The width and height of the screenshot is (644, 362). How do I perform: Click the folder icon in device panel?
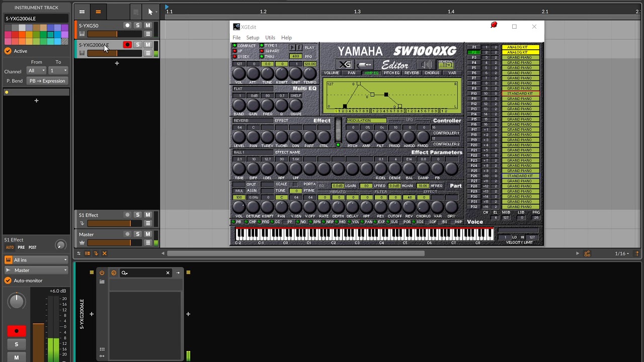(102, 282)
